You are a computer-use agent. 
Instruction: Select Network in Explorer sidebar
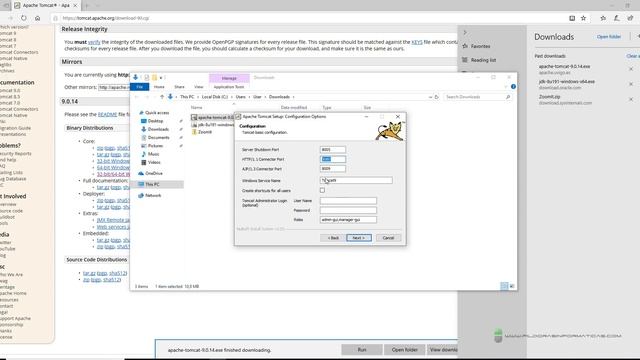pyautogui.click(x=153, y=196)
